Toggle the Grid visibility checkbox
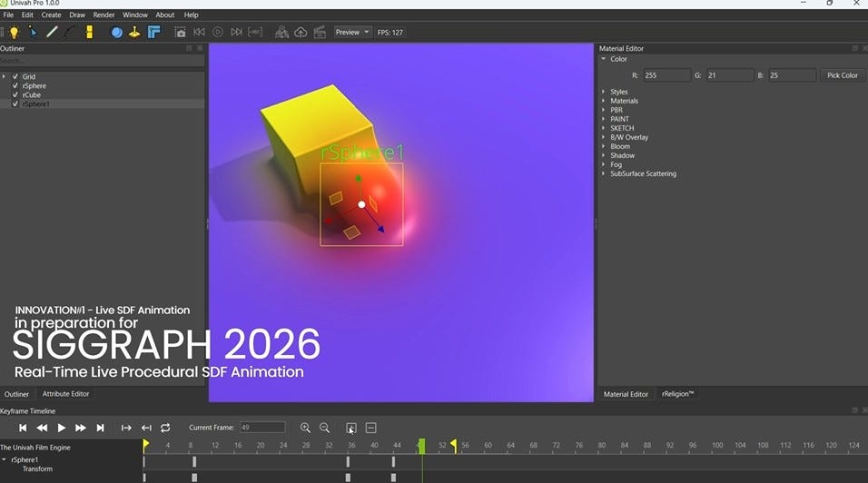The width and height of the screenshot is (868, 483). coord(15,76)
